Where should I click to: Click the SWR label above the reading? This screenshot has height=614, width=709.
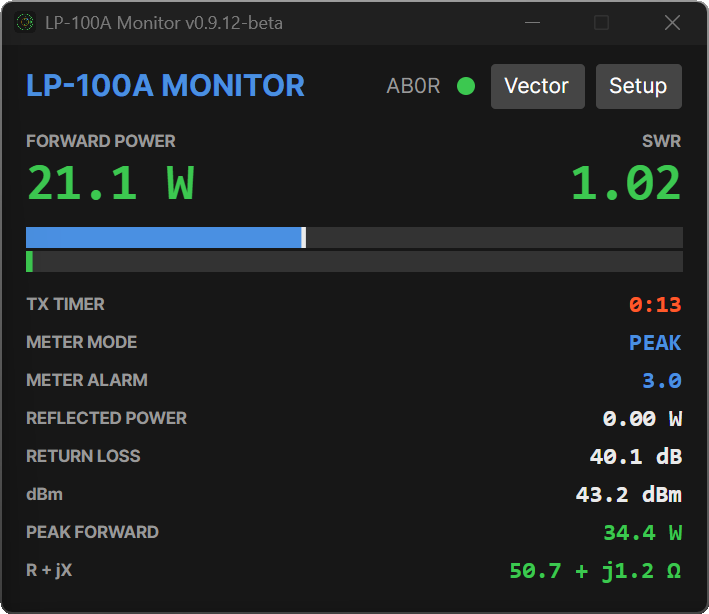click(x=662, y=141)
